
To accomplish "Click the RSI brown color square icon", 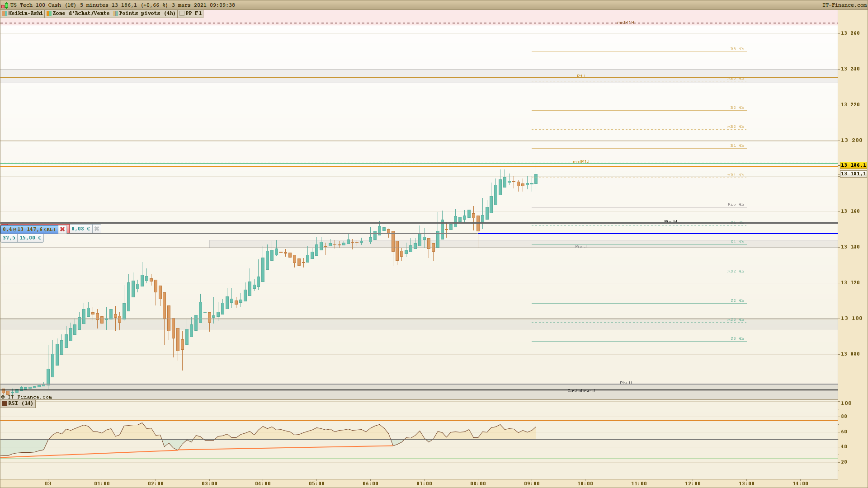I will [5, 404].
